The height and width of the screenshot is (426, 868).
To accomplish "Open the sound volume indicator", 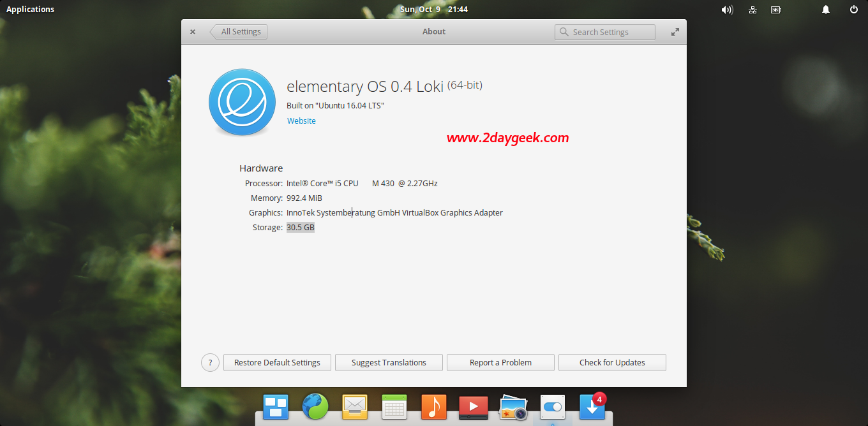I will point(727,10).
